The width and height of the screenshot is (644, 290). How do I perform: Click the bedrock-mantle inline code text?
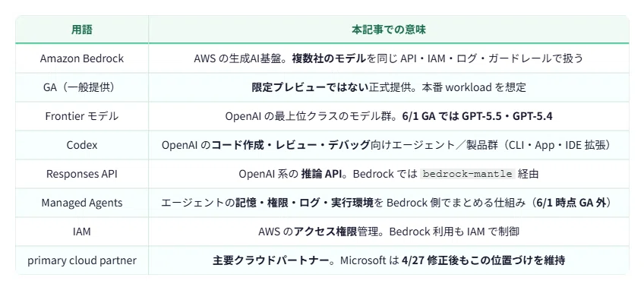coord(467,174)
